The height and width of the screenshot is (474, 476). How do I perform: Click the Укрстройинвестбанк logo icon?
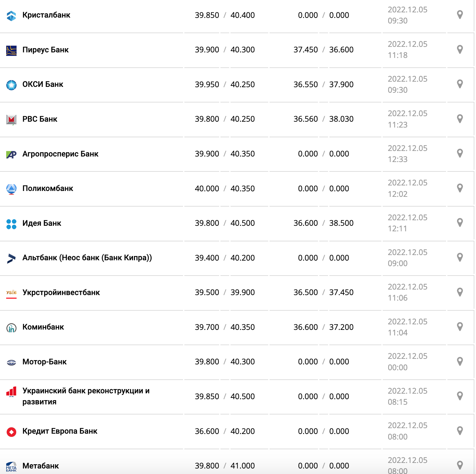coord(11,292)
